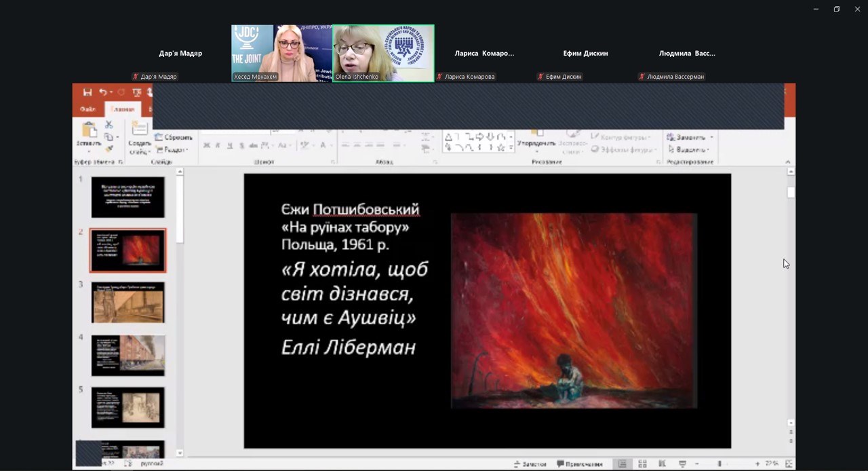The width and height of the screenshot is (868, 471).
Task: Toggle underline Ч formatting
Action: click(230, 145)
